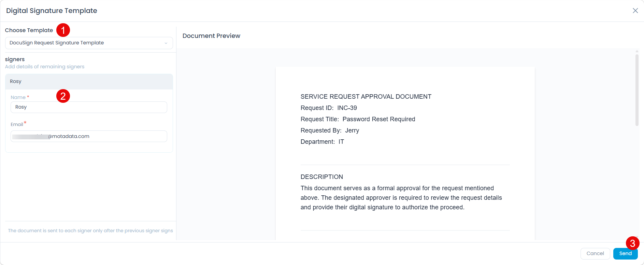Click 'Requested By: Jerry' line
Viewport: 644px width, 265px height.
[x=330, y=130]
